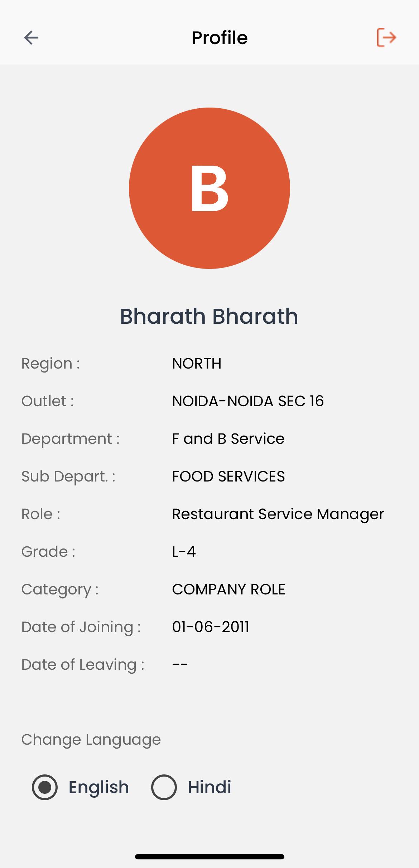Tap the Hindi label text
The image size is (419, 868).
[x=209, y=787]
